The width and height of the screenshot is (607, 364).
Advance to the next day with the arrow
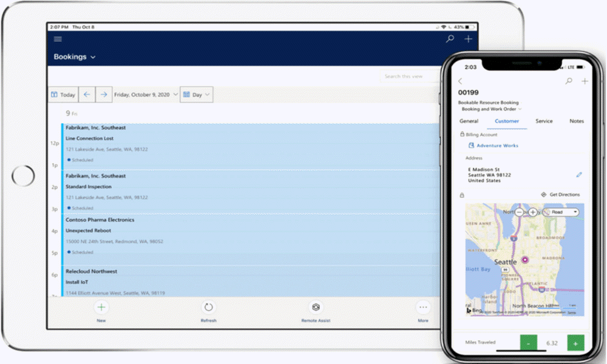point(103,95)
